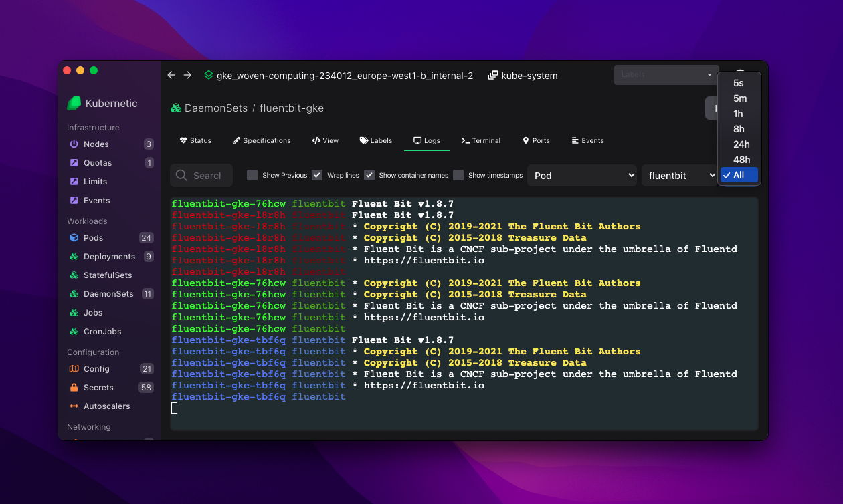This screenshot has width=843, height=504.
Task: Click the pencil icon on Specifications tab
Action: 236,141
